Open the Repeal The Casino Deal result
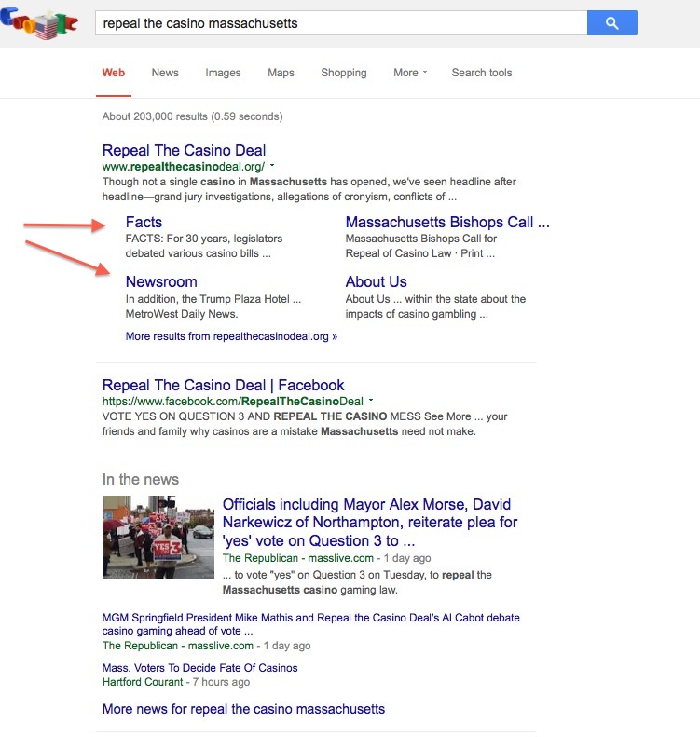 [184, 150]
